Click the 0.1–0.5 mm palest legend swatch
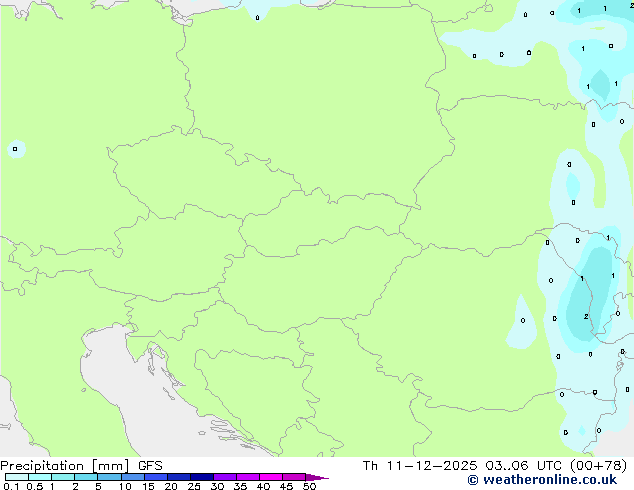This screenshot has height=490, width=634. 17,477
